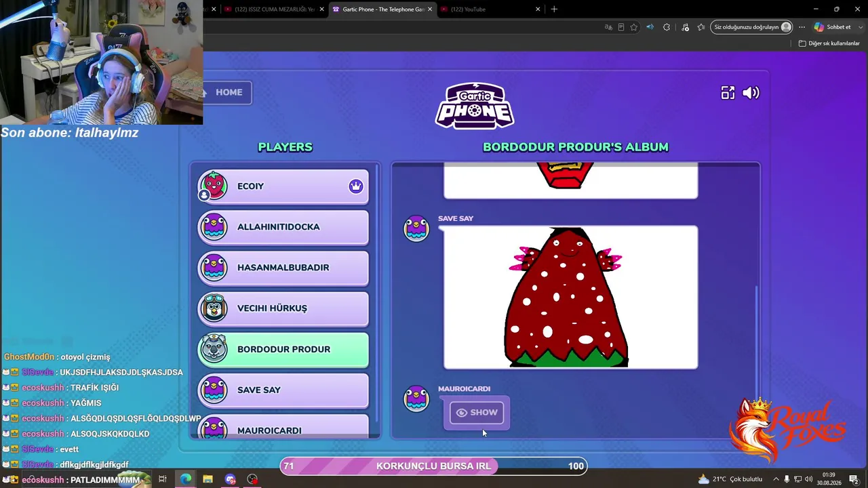The height and width of the screenshot is (488, 868).
Task: Toggle fullscreen in Gartic Phone
Action: click(728, 93)
